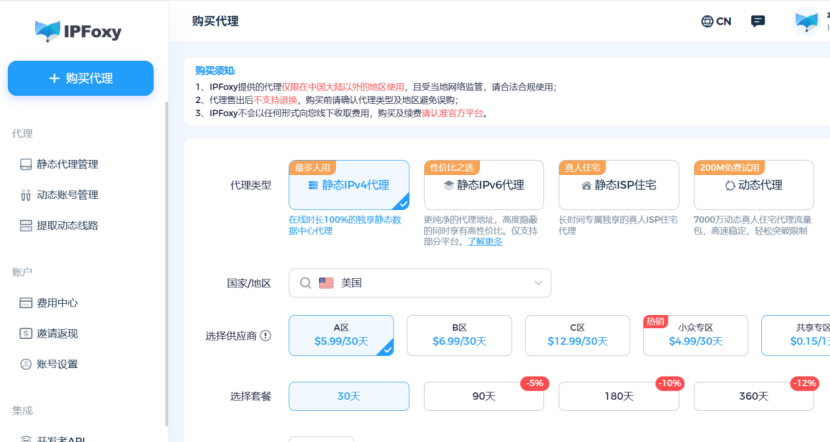
Task: Click the 费用中心 card icon
Action: point(27,303)
